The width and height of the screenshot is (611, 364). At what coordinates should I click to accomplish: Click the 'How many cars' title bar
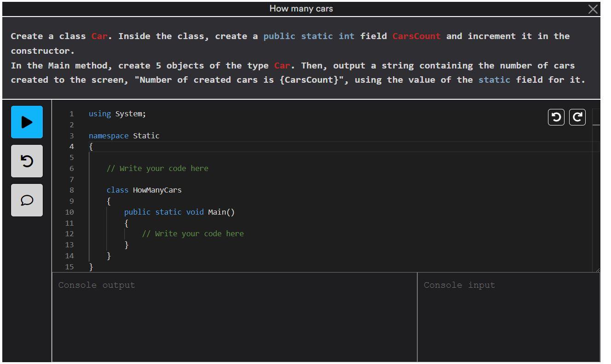coord(300,8)
